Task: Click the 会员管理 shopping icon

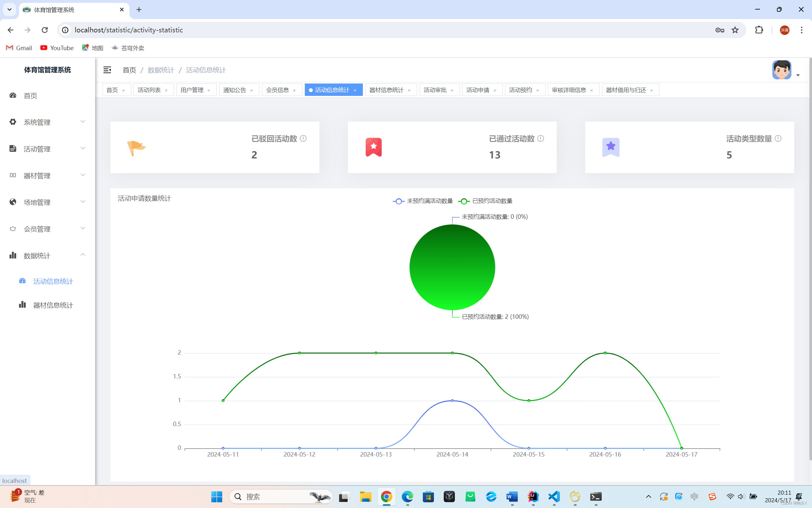Action: 13,229
